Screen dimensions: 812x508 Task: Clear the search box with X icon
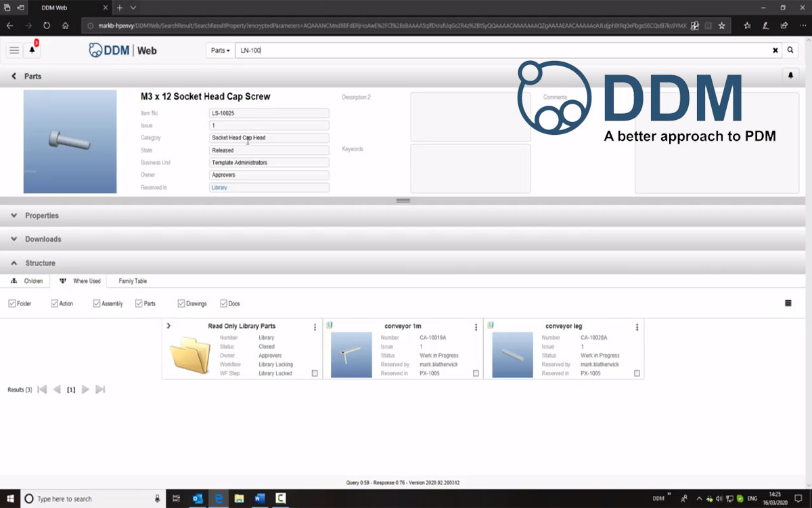pyautogui.click(x=775, y=50)
